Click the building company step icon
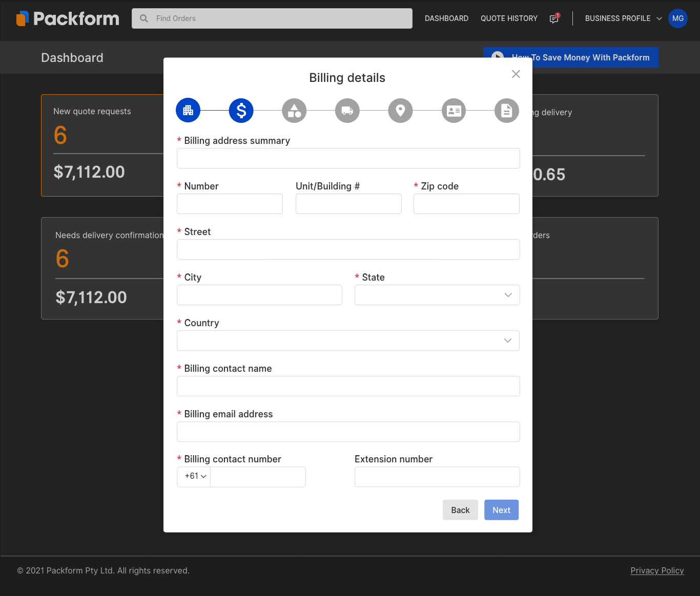 click(188, 111)
